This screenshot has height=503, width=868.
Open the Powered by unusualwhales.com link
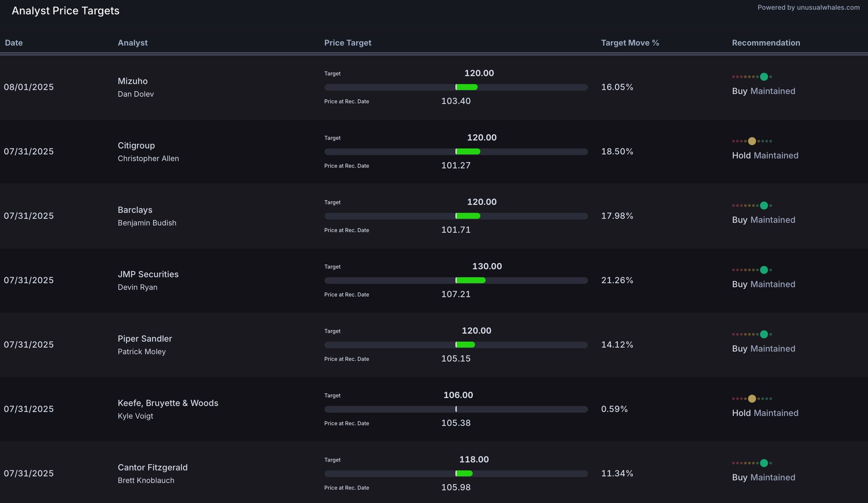pyautogui.click(x=809, y=7)
